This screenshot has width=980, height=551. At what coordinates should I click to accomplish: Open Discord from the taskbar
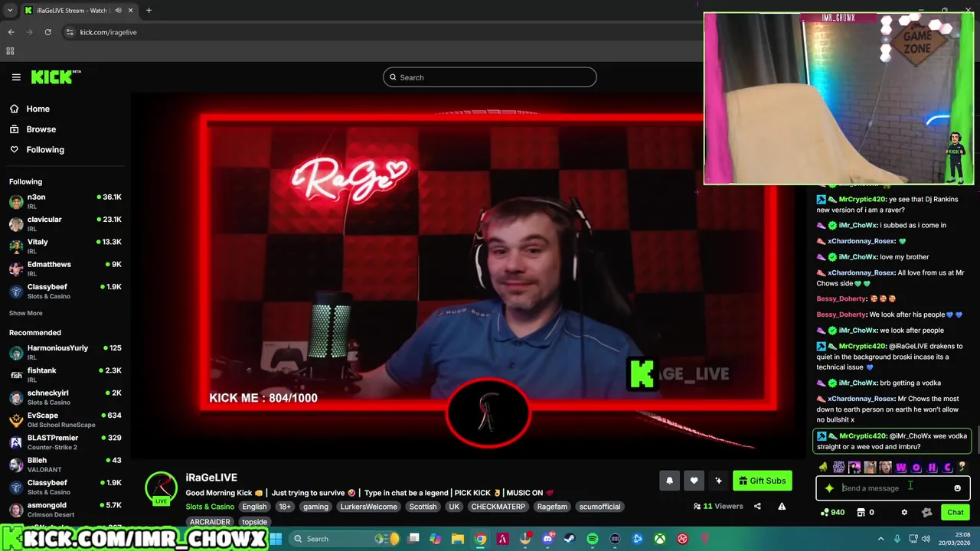pyautogui.click(x=547, y=539)
